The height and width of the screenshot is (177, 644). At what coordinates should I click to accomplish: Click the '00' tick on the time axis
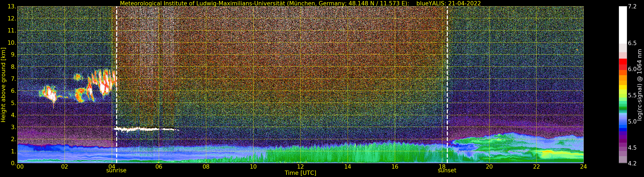tap(20, 167)
